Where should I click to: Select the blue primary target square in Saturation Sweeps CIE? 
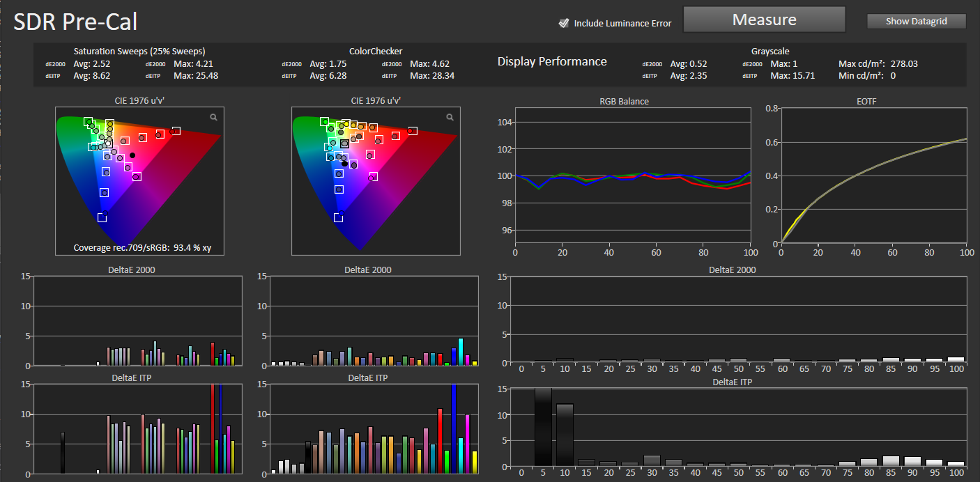(x=102, y=218)
